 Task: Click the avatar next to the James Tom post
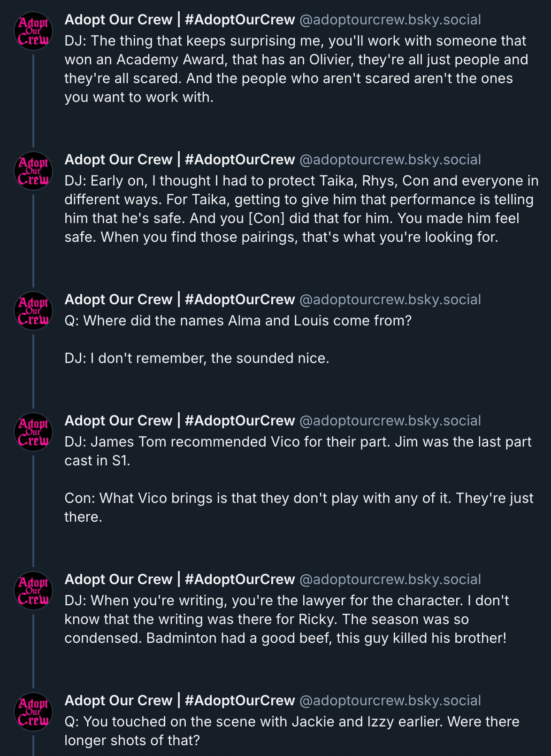pos(33,432)
